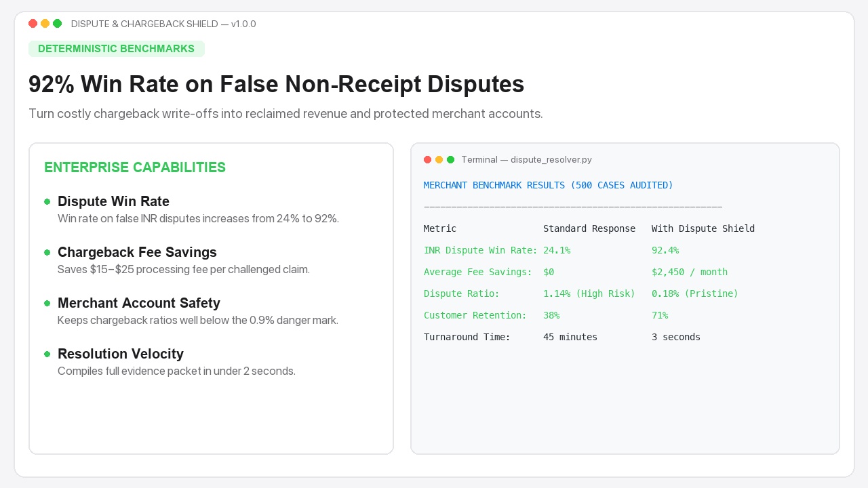Close the Dispute & Chargeback Shield window
Image resolution: width=868 pixels, height=488 pixels.
pyautogui.click(x=33, y=24)
